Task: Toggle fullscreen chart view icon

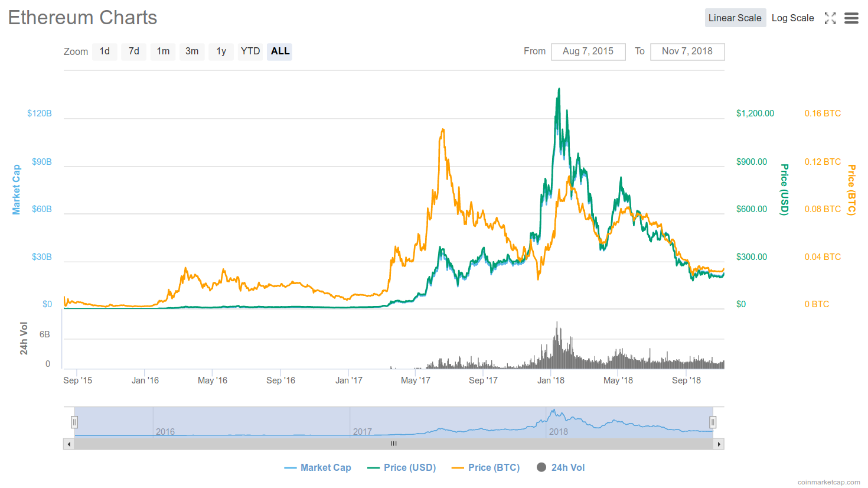Action: tap(830, 18)
